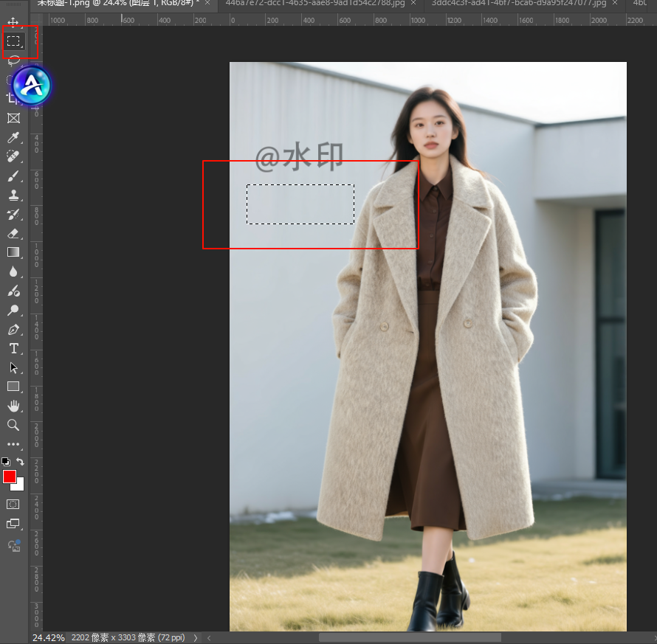
Task: Select the Move tool
Action: 13,22
